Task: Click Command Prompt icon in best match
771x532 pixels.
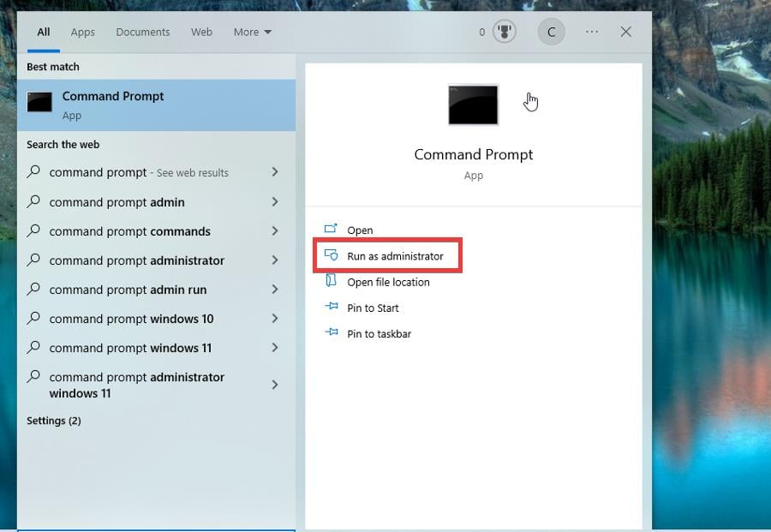Action: [39, 102]
